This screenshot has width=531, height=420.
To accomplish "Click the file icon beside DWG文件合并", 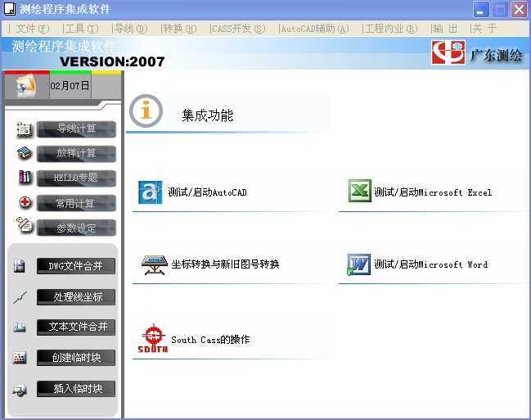I will coord(20,266).
